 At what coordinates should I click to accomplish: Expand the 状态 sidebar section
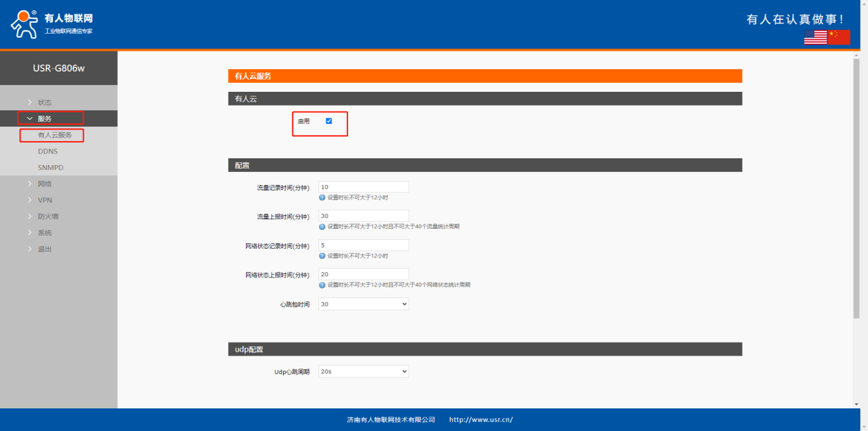point(45,102)
